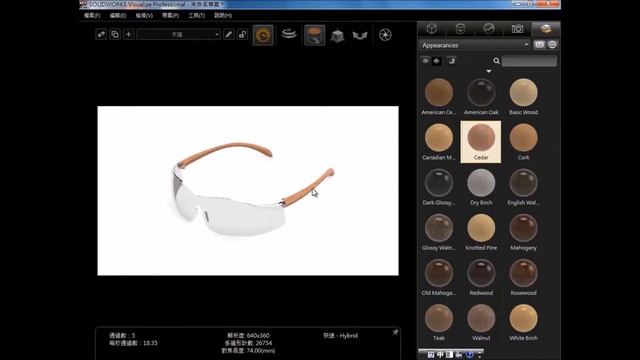Open the configuration dropdown in toolbar
Viewport: 640px width, 360px height.
pyautogui.click(x=179, y=35)
